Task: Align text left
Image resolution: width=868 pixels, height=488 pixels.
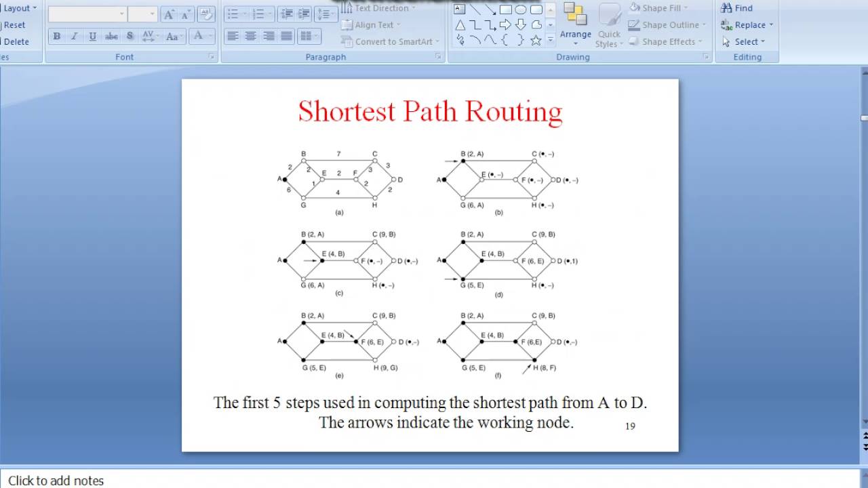Action: 233,37
